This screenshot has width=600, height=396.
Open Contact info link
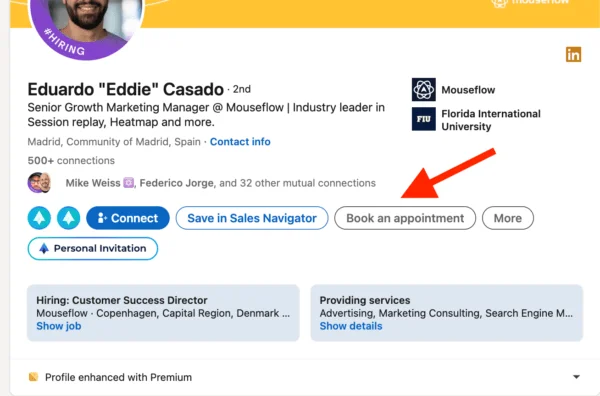click(240, 142)
